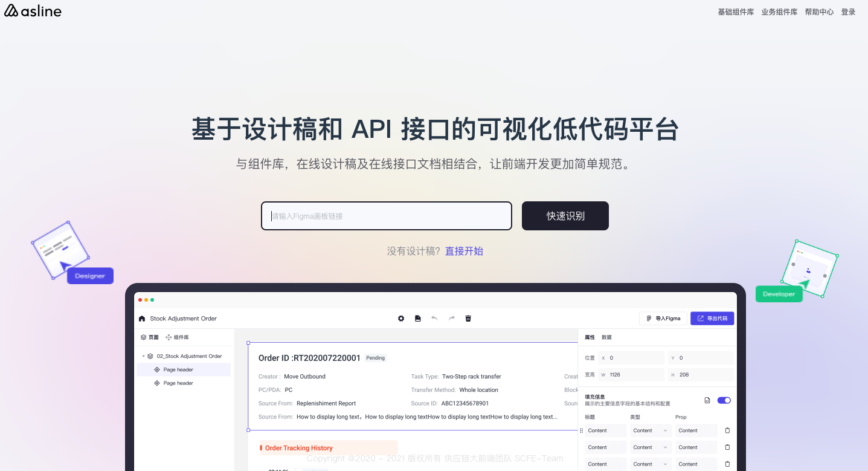Image resolution: width=868 pixels, height=471 pixels.
Task: Open 基础组件库 in the top navigation
Action: coord(735,12)
